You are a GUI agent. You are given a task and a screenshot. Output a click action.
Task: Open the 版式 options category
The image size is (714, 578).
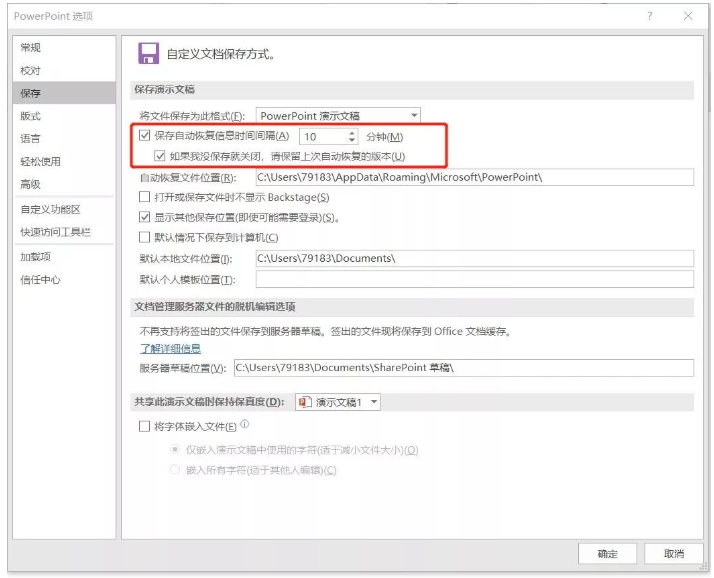(64, 116)
